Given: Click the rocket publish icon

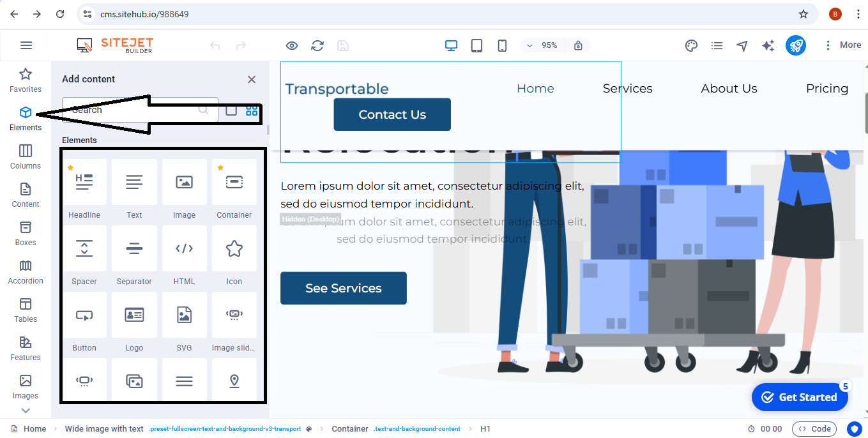Looking at the screenshot, I should [x=795, y=45].
